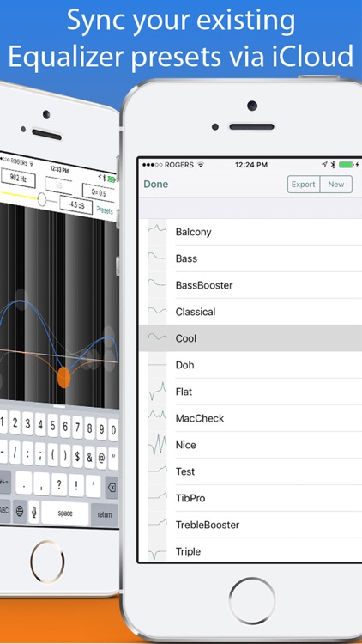Tap the globe keyboard key
Image resolution: width=362 pixels, height=644 pixels.
pos(19,511)
